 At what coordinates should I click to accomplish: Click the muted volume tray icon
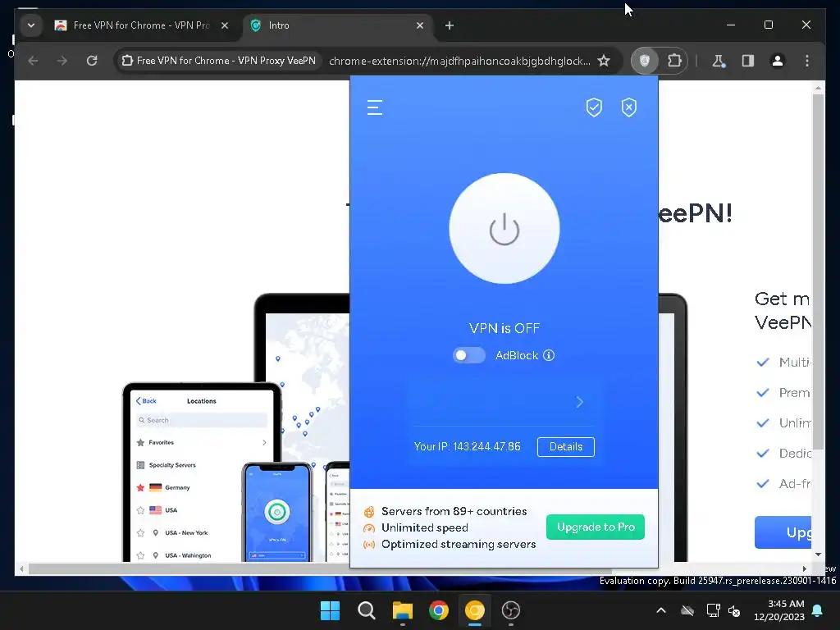734,610
